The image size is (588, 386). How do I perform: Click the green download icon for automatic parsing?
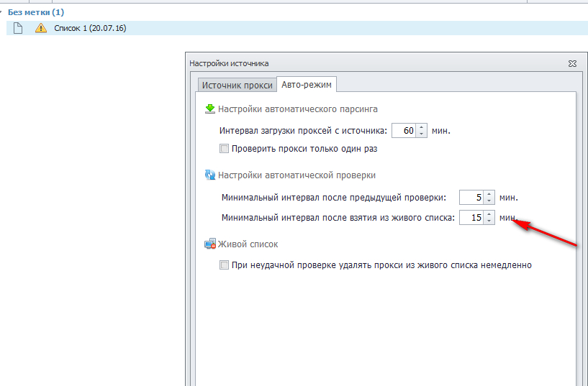coord(210,109)
